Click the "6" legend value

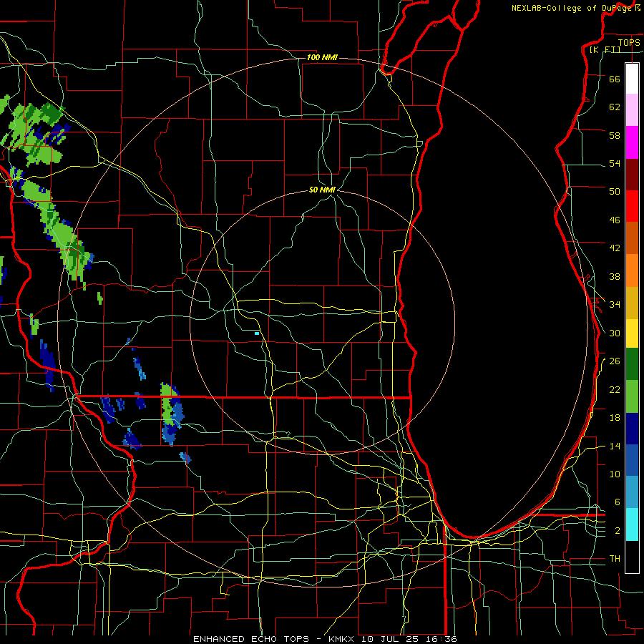click(618, 502)
